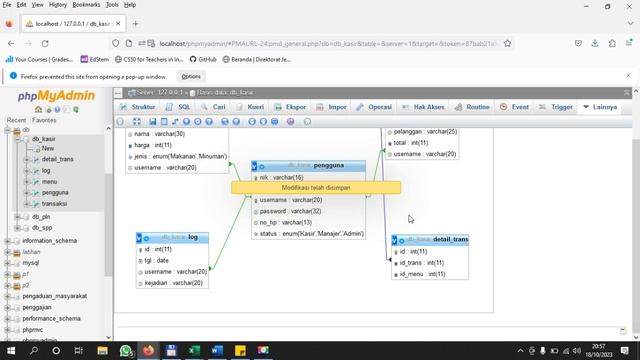Open the Ekspor tab
This screenshot has width=640, height=360.
coord(290,107)
